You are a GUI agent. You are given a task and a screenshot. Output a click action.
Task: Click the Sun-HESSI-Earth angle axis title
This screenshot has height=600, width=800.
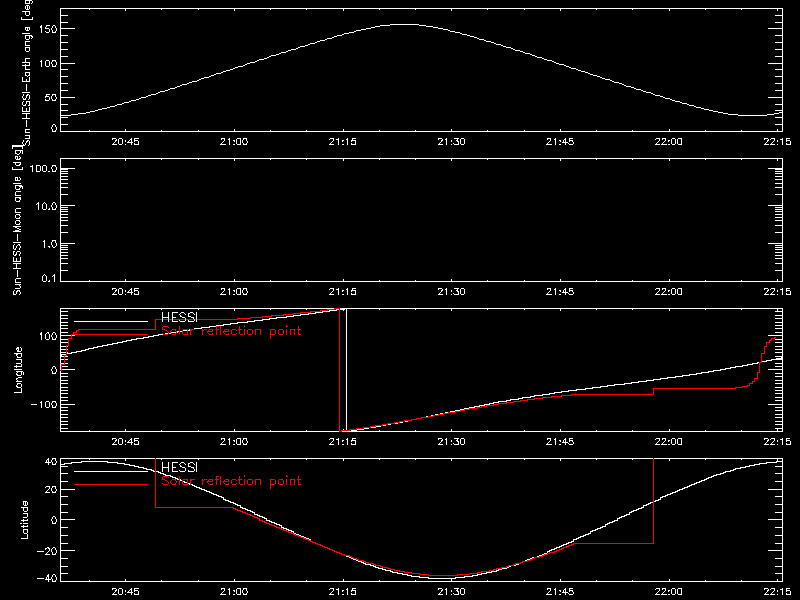point(27,73)
